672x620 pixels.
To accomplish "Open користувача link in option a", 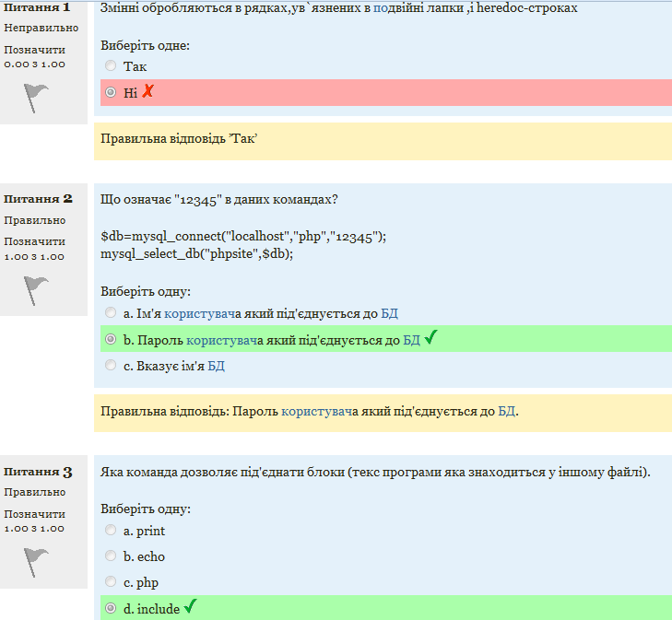I will coord(200,314).
